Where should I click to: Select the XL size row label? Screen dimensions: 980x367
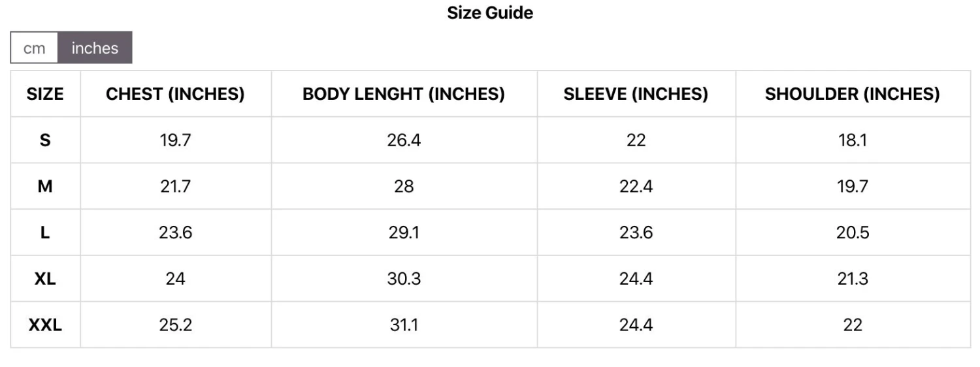pos(45,279)
